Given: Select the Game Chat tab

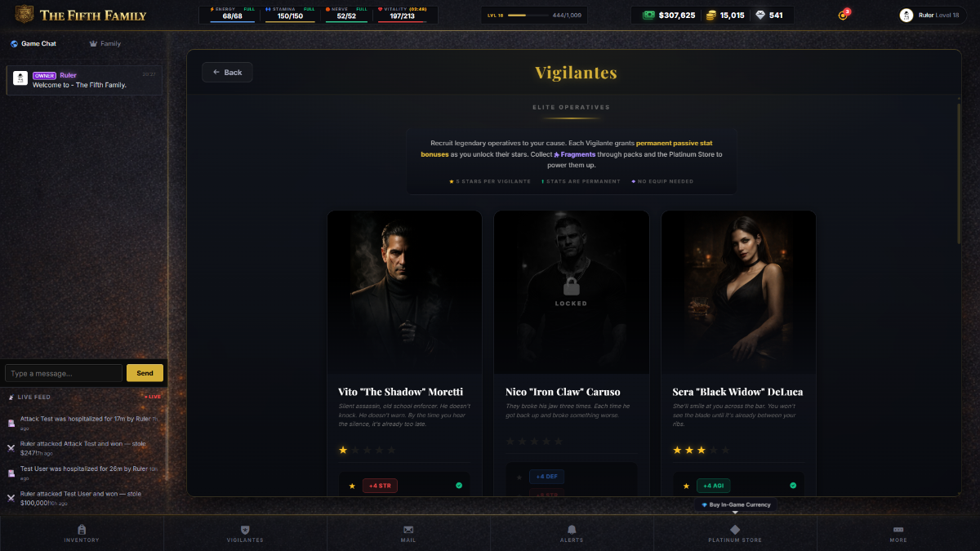Looking at the screenshot, I should tap(33, 44).
